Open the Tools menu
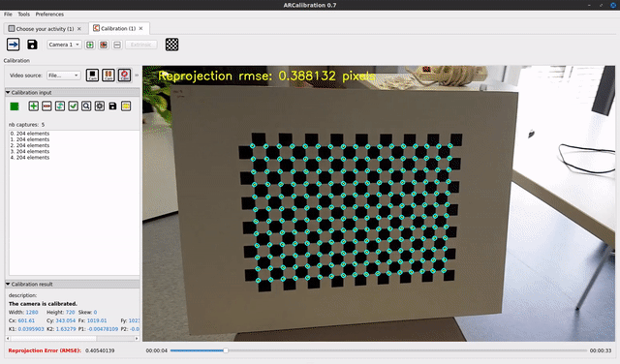Viewport: 620px width, 364px height. pos(23,15)
